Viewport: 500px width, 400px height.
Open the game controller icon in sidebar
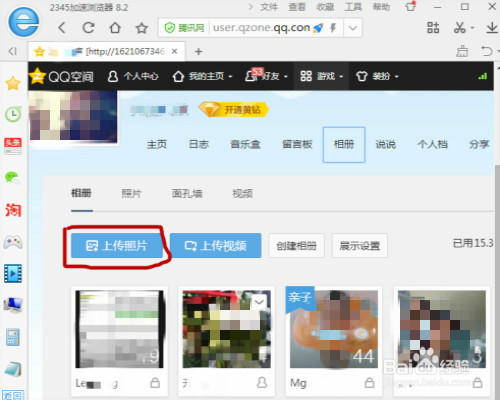pyautogui.click(x=13, y=242)
